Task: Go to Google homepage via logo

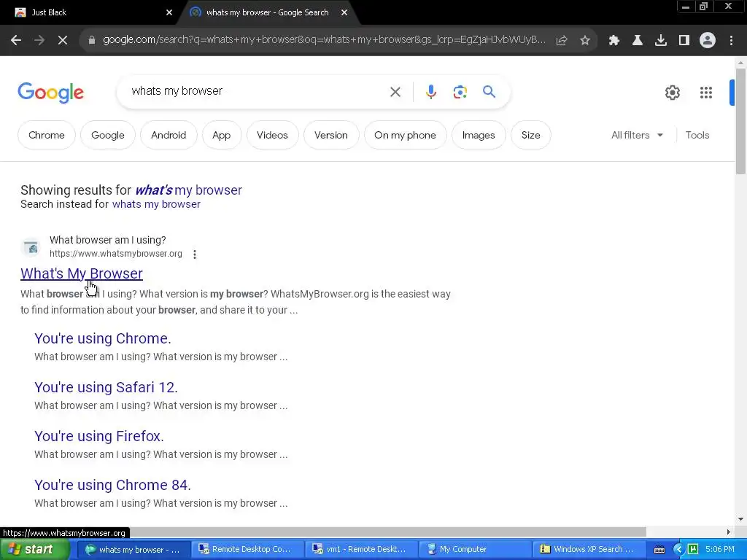Action: (50, 93)
